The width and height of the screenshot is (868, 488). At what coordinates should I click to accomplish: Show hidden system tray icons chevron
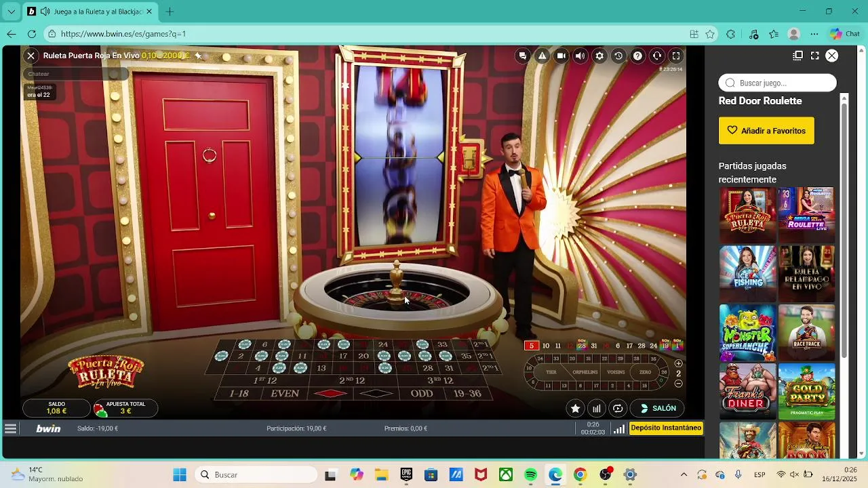point(684,474)
